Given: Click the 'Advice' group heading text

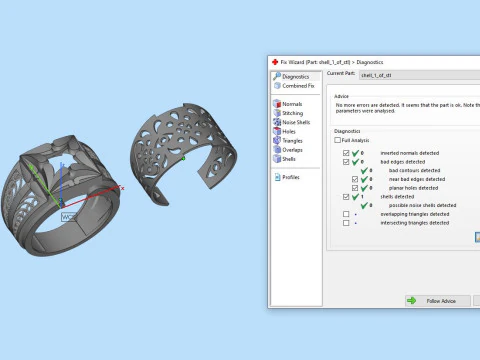Looking at the screenshot, I should coord(341,96).
